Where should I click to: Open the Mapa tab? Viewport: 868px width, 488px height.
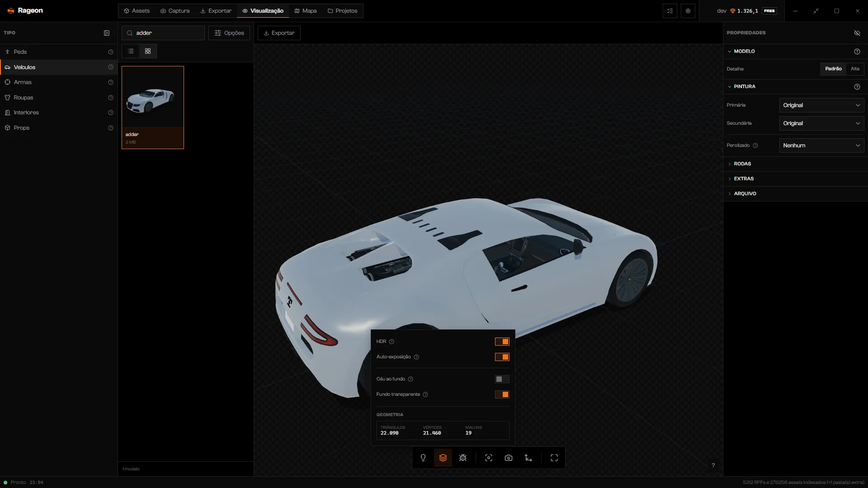point(306,11)
